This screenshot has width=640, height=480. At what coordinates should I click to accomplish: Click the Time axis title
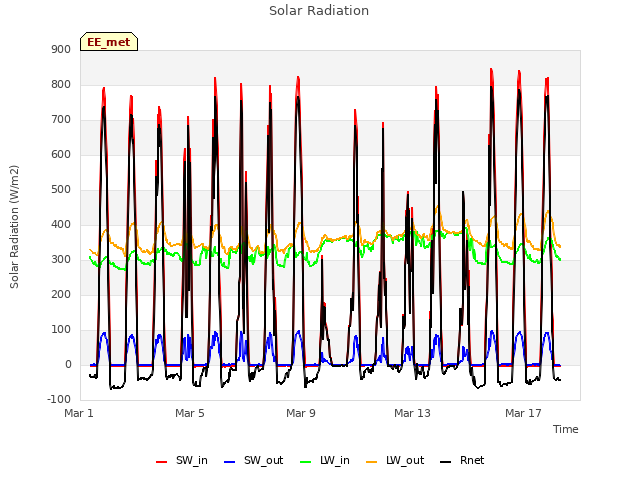(566, 429)
